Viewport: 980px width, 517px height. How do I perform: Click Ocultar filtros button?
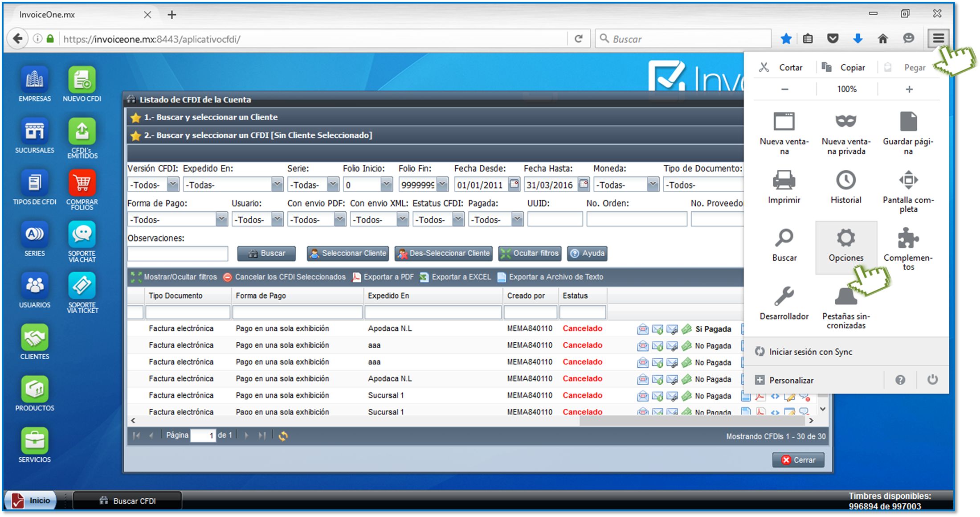coord(530,253)
